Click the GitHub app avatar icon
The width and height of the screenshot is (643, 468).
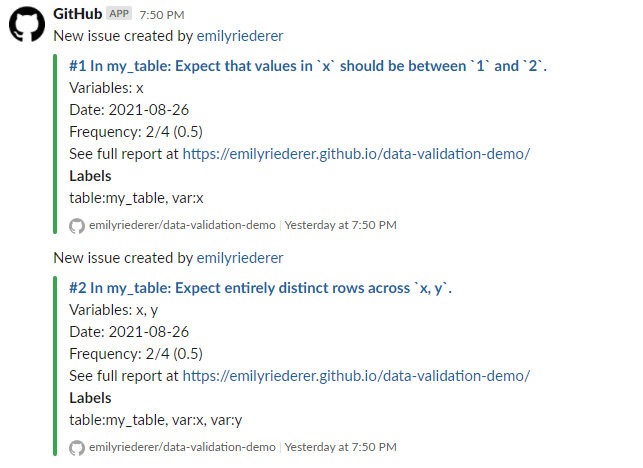point(27,24)
